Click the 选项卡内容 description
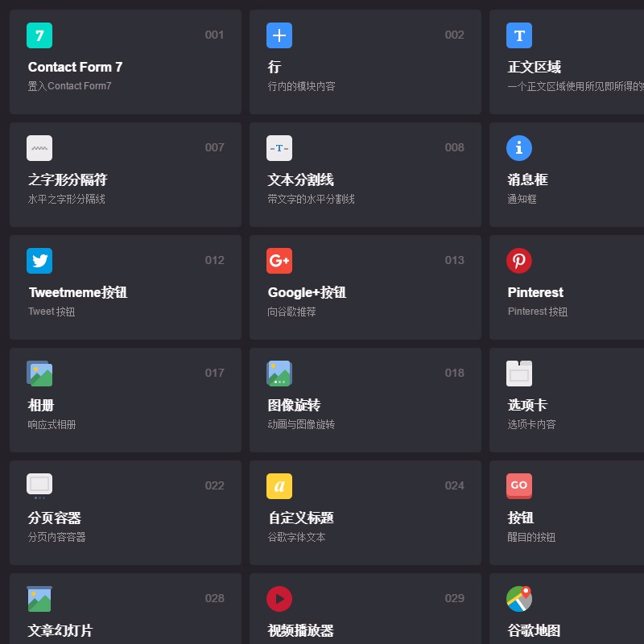Viewport: 644px width, 644px height. (x=531, y=424)
